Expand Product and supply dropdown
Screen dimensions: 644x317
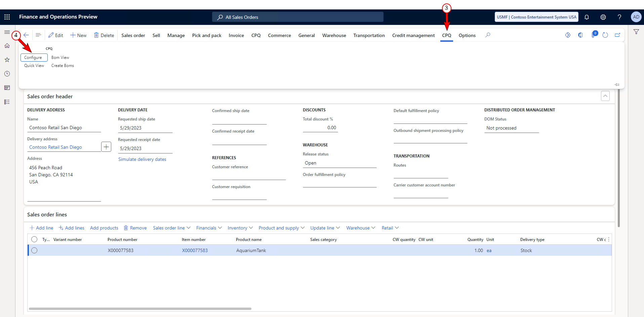coord(282,228)
